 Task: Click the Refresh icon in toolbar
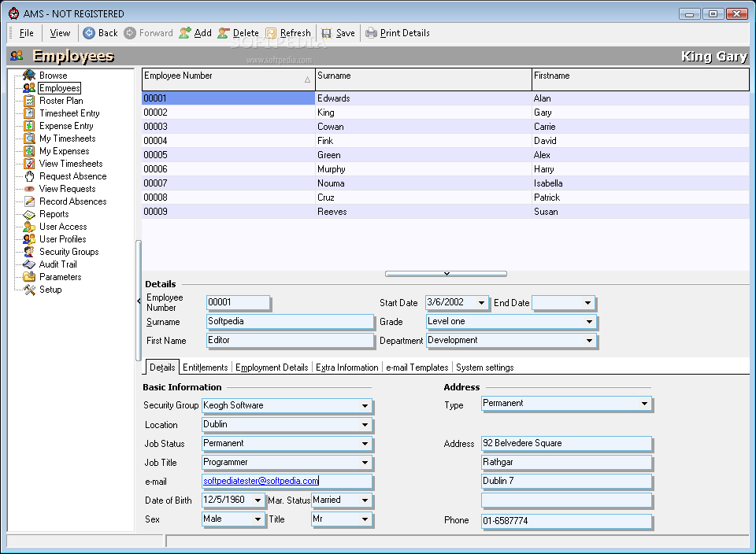click(x=271, y=33)
